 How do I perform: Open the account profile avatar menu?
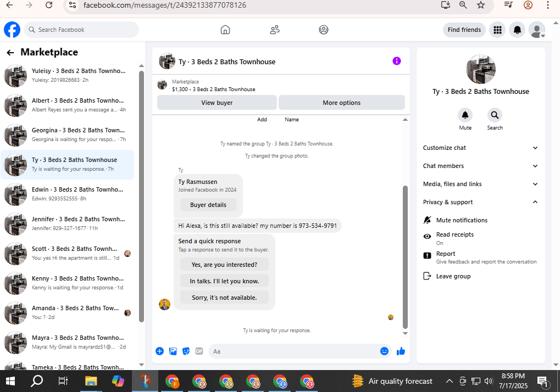click(537, 30)
